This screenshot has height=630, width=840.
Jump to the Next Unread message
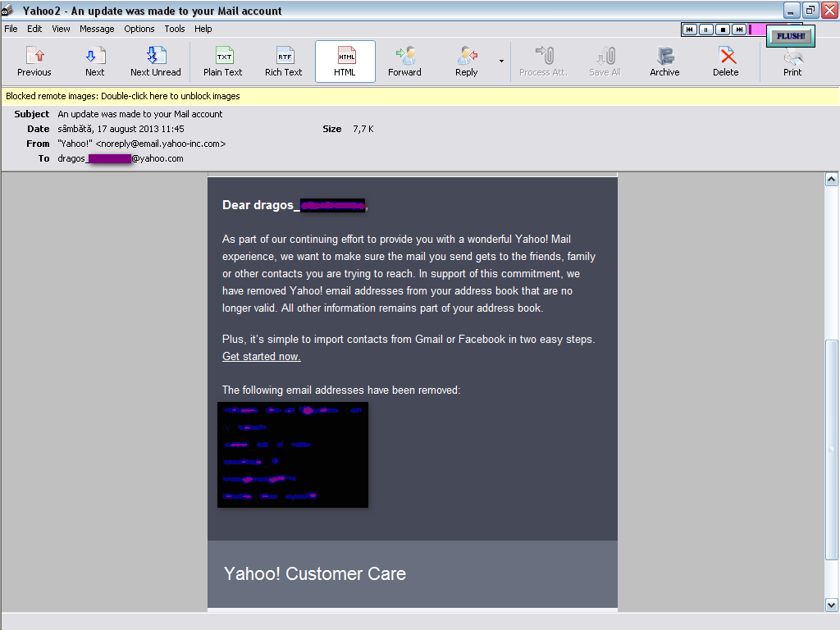tap(155, 62)
